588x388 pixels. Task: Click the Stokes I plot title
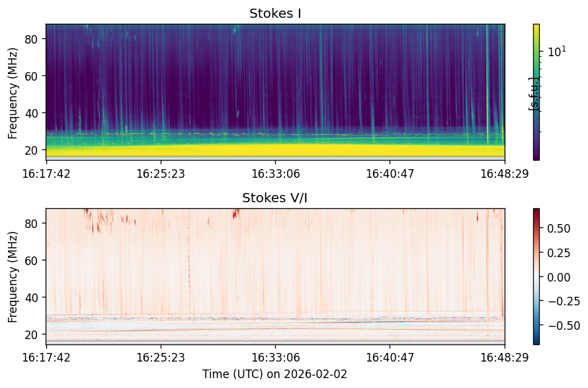tap(275, 13)
